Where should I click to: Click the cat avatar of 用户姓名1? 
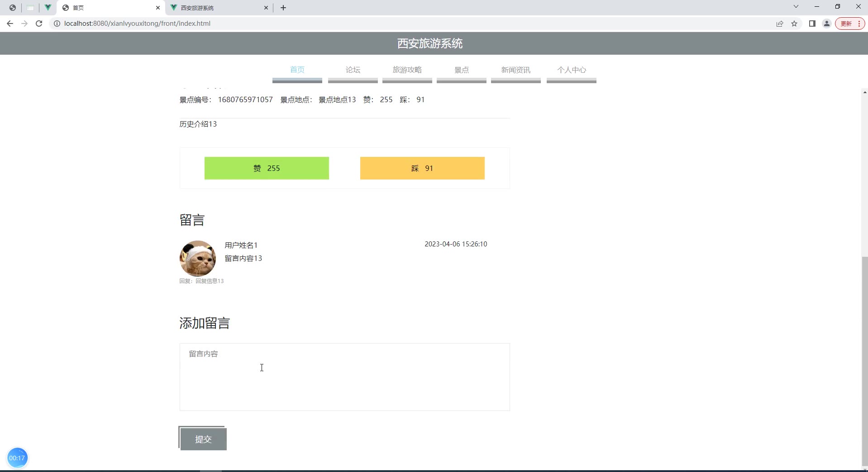coord(198,259)
